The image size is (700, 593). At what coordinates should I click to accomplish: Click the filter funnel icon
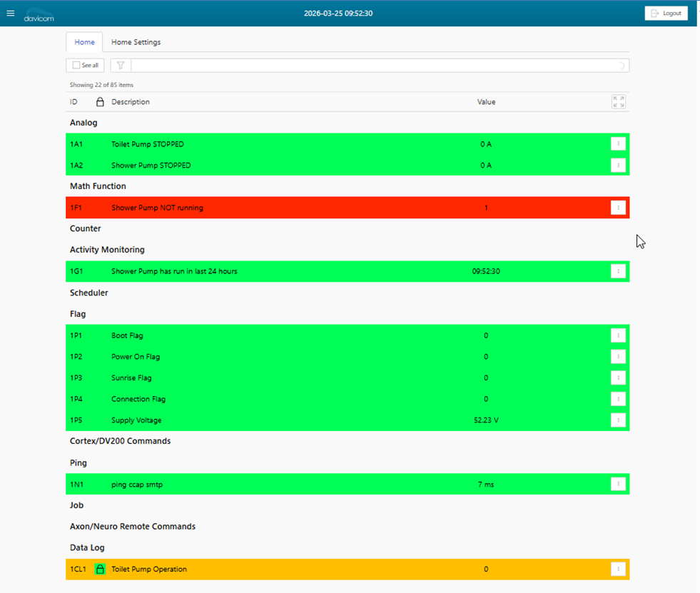click(121, 66)
